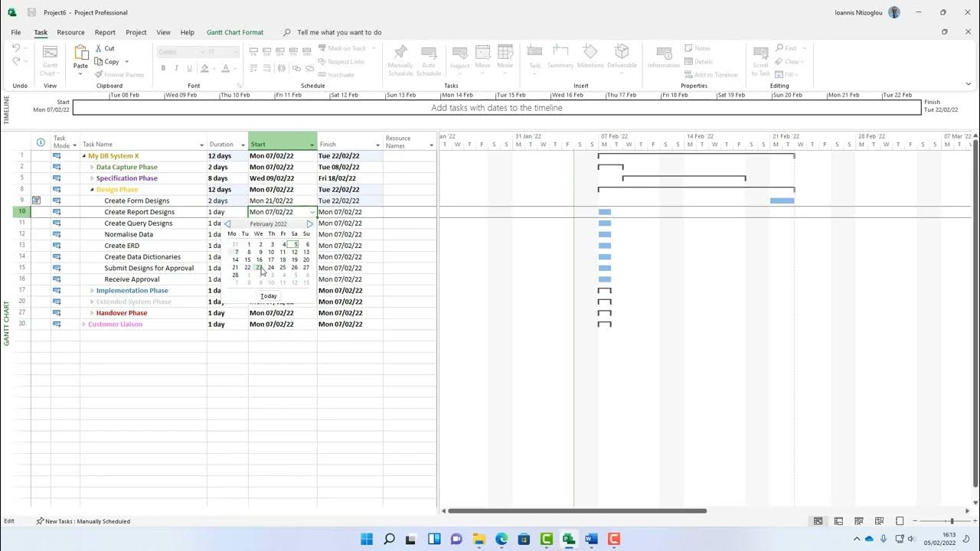Switch to the Project tab
The width and height of the screenshot is (980, 551).
pyautogui.click(x=136, y=32)
